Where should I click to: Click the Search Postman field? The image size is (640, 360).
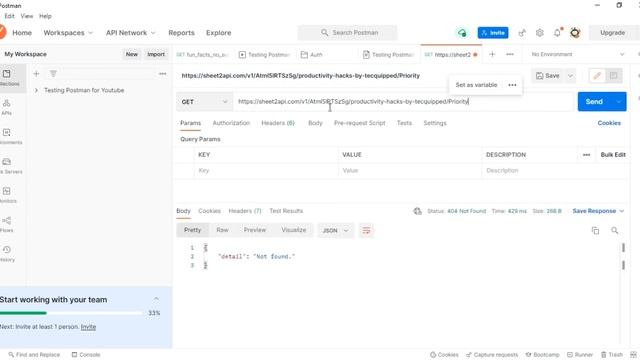tap(347, 33)
